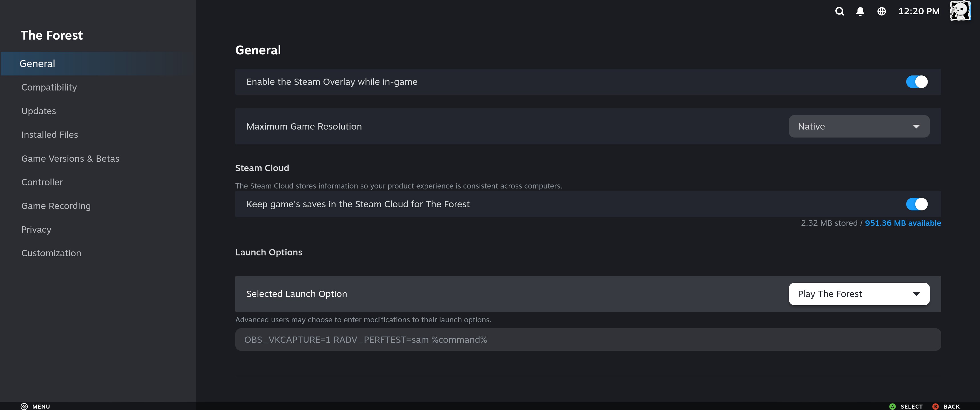Screen dimensions: 980x410
Task: Open the Controller settings section
Action: tap(42, 182)
